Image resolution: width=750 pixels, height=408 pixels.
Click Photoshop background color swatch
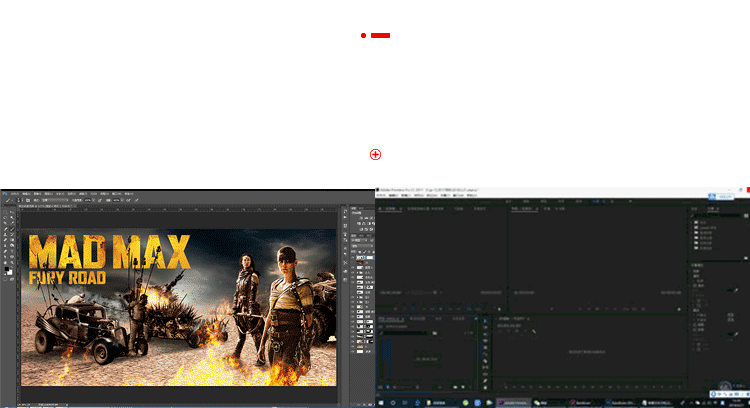[11, 273]
